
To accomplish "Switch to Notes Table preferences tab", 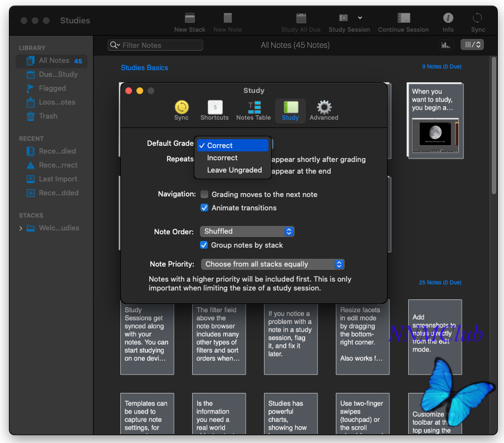I will [253, 111].
